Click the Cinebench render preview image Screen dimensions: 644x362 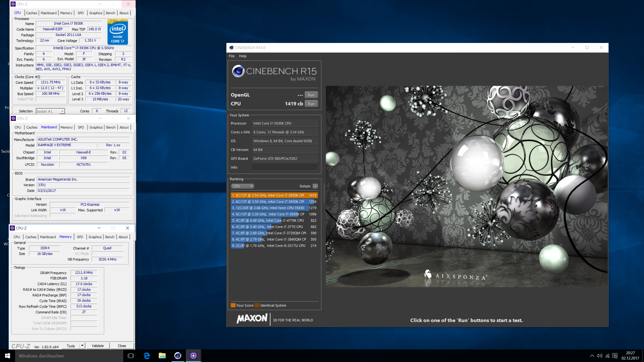pyautogui.click(x=467, y=186)
